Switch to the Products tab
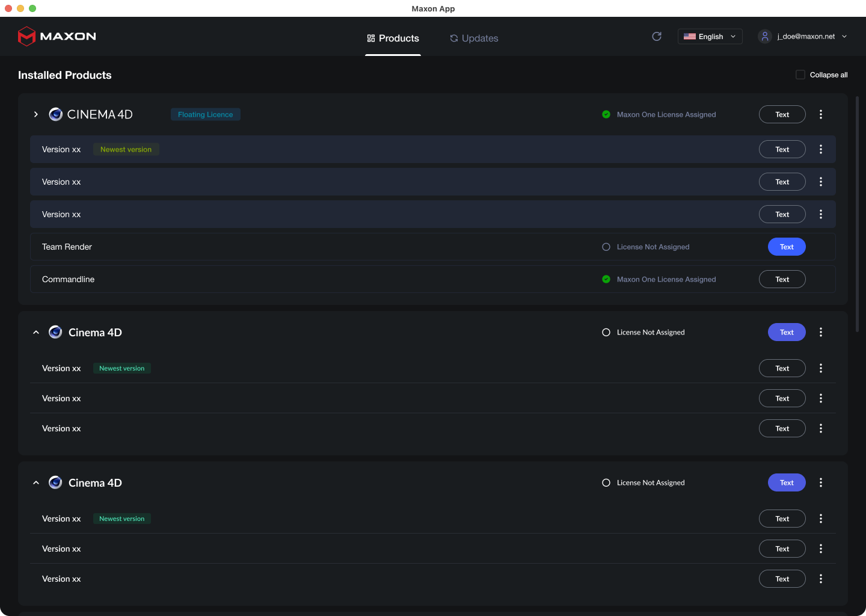The width and height of the screenshot is (866, 616). [x=393, y=38]
